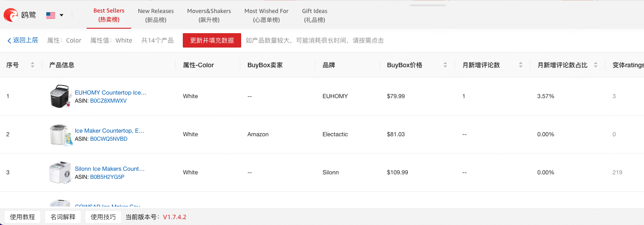The width and height of the screenshot is (644, 225).
Task: Open the Movers&Shakers tab
Action: (209, 15)
